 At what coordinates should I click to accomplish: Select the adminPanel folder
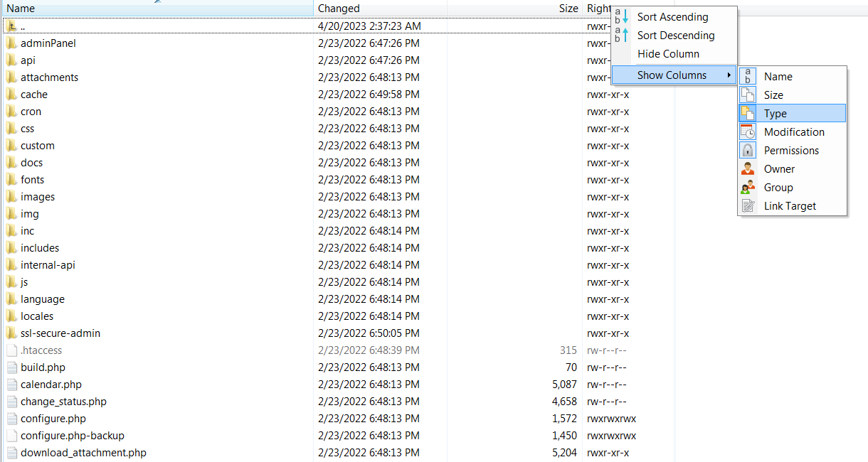tap(48, 43)
